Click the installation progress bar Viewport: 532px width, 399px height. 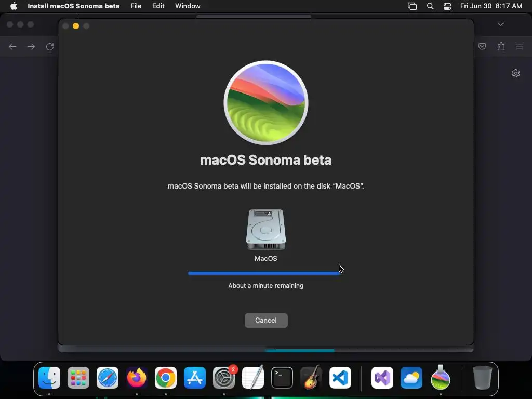coord(265,273)
